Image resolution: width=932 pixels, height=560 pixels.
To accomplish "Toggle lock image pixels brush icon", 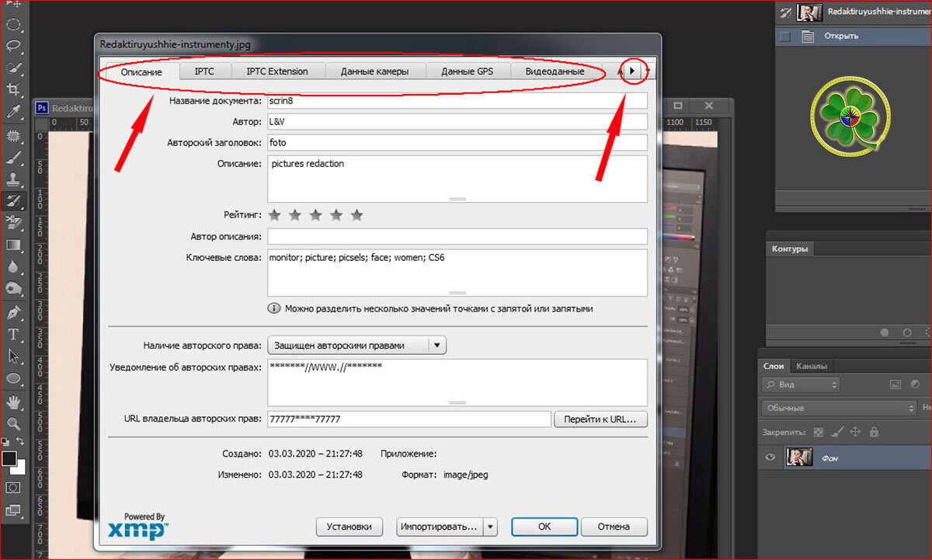I will tap(836, 432).
